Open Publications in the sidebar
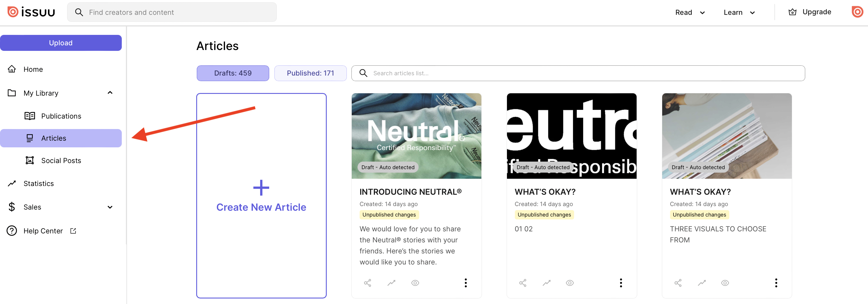The width and height of the screenshot is (868, 304). [x=61, y=116]
